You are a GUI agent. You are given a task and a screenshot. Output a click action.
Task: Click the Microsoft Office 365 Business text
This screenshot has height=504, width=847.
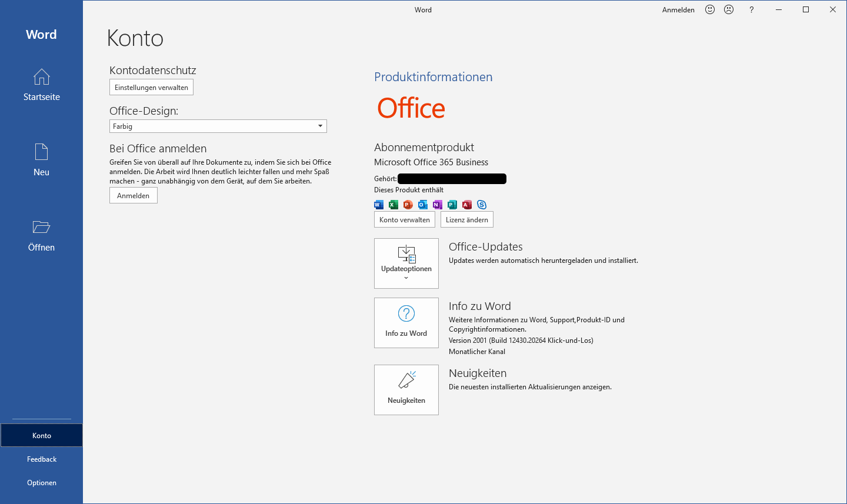coord(431,162)
